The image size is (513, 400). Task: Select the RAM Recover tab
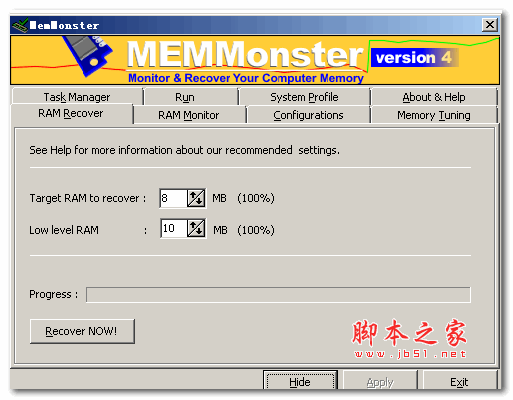click(71, 114)
